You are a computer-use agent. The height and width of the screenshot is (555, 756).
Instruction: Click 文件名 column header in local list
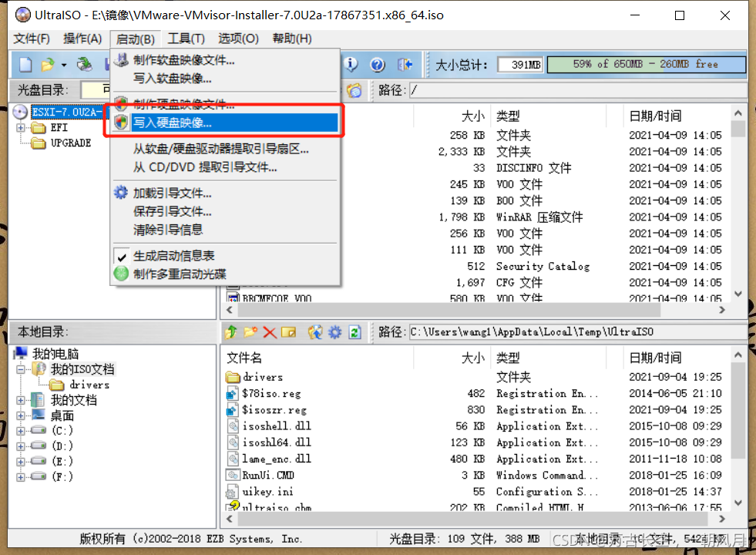point(244,358)
